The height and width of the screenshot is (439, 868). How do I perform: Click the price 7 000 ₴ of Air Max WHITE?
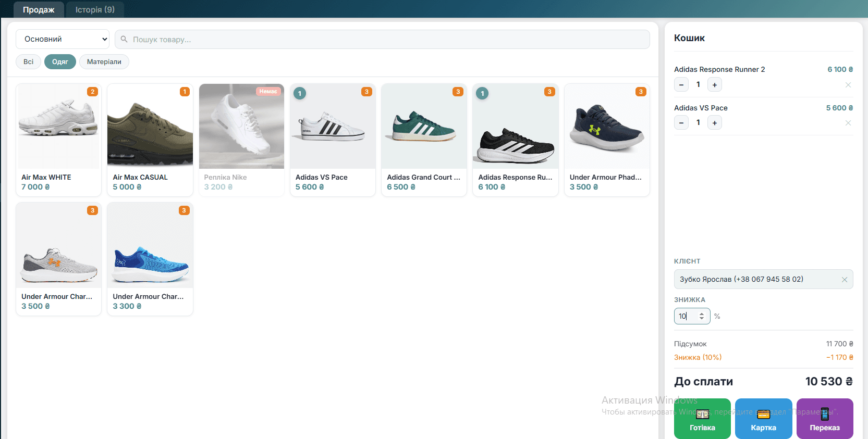[x=35, y=187]
